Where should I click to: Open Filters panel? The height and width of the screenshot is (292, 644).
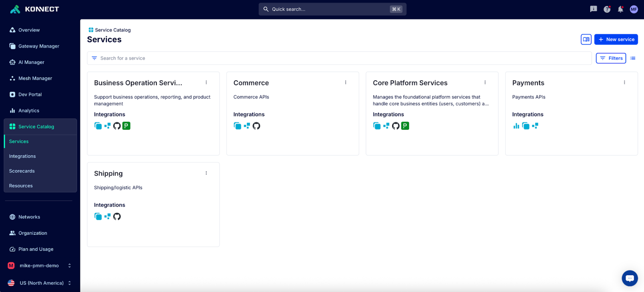click(611, 58)
